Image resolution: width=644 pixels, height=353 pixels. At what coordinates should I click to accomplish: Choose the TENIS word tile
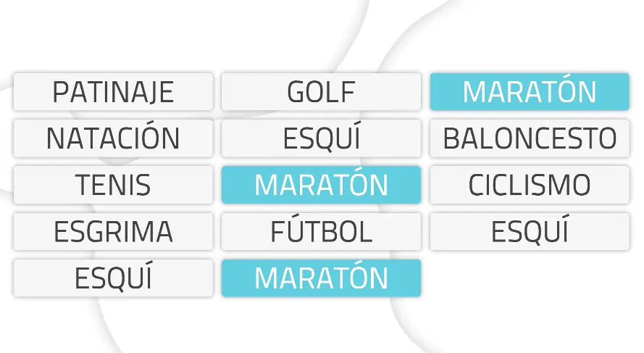[113, 185]
